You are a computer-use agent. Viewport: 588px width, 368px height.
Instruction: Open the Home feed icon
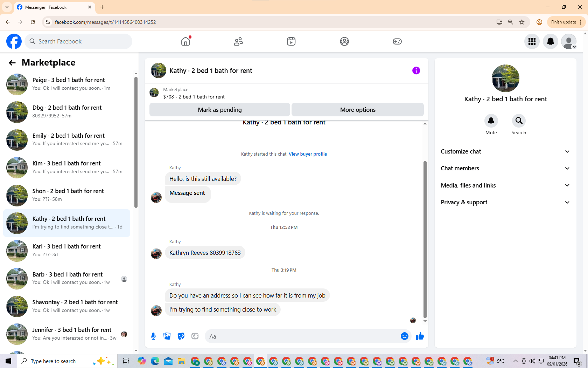coord(185,41)
